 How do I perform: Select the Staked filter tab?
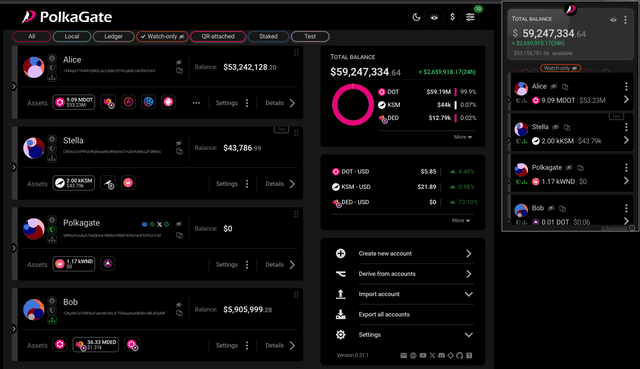[268, 36]
